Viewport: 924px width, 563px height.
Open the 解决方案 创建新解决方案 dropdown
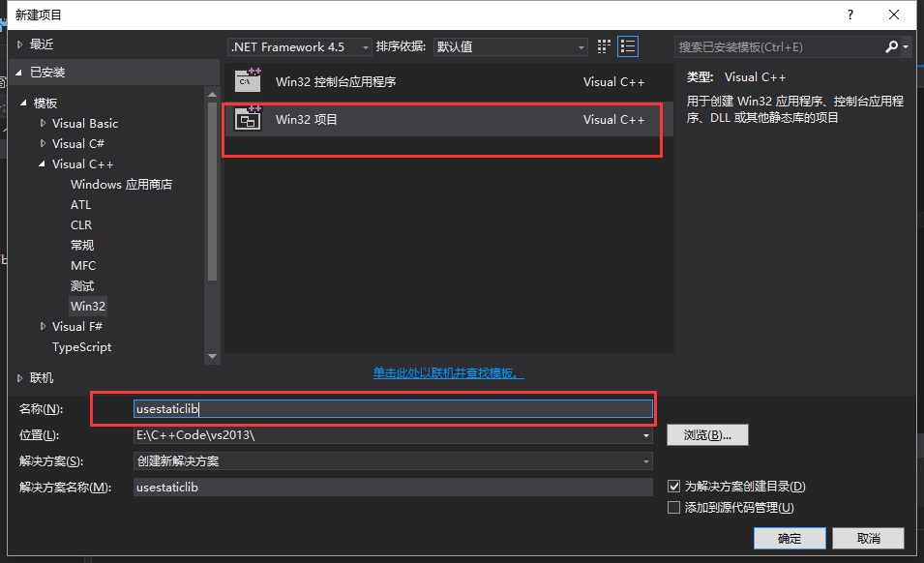(646, 461)
